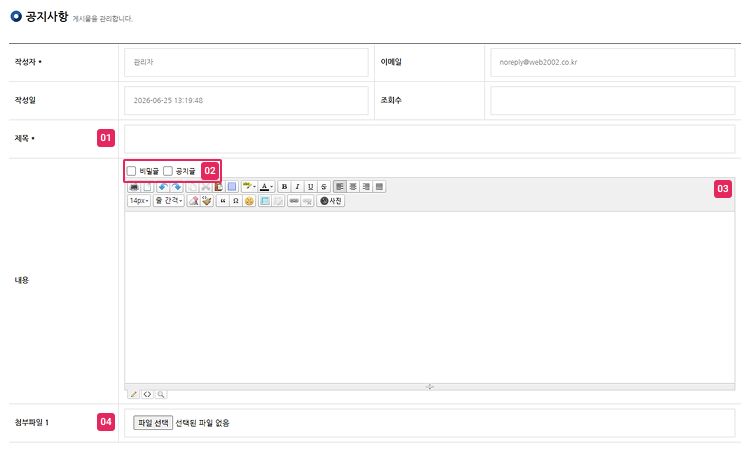Screen dimensions: 750x452
Task: Check the 공지글 notice post checkbox
Action: click(x=168, y=171)
